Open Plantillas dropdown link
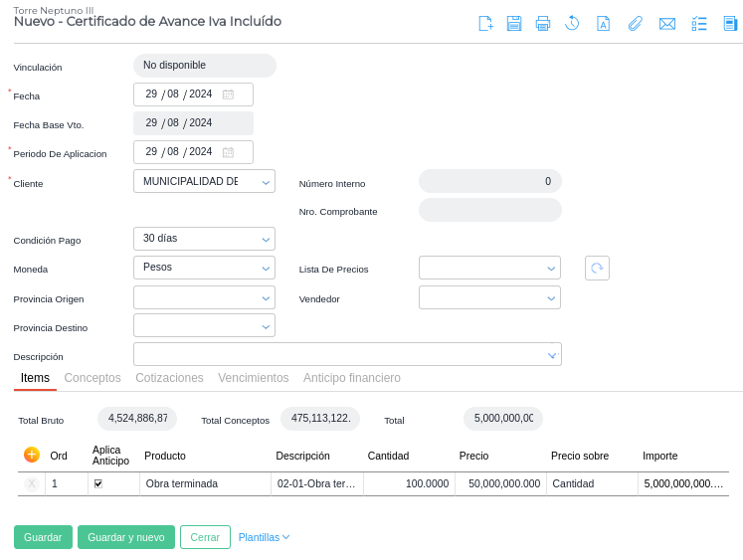The height and width of the screenshot is (560, 743). pyautogui.click(x=264, y=537)
